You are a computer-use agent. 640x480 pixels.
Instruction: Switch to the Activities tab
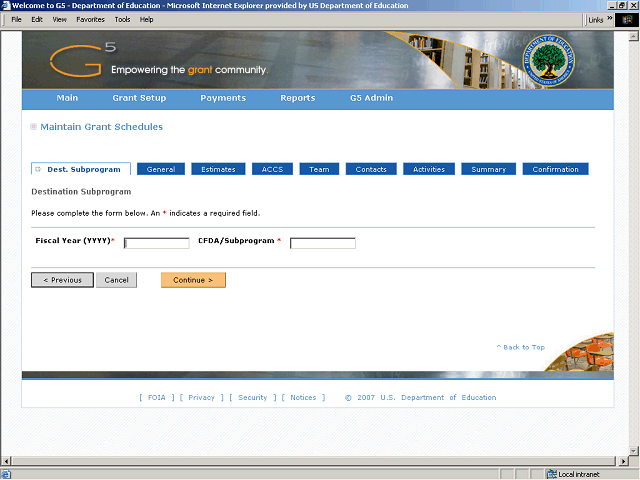pos(429,169)
